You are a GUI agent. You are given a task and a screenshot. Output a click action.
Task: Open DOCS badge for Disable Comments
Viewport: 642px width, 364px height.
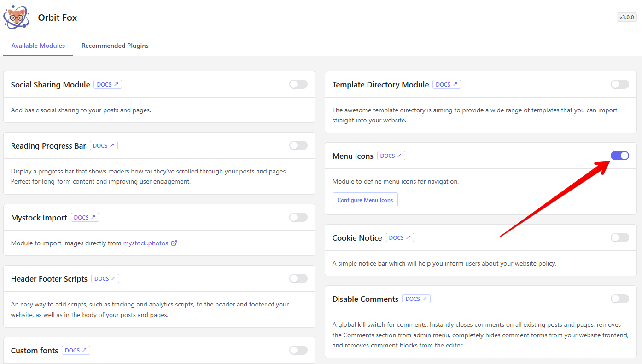tap(416, 299)
